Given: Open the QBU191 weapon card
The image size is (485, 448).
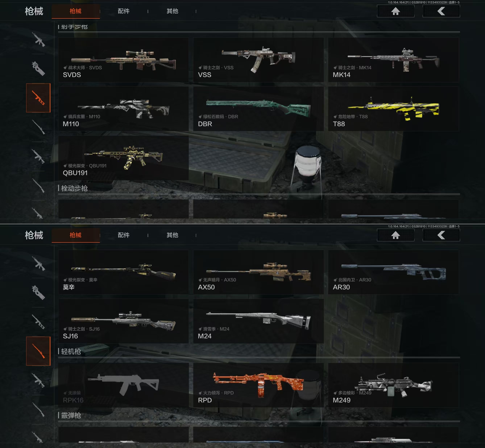Looking at the screenshot, I should 123,158.
